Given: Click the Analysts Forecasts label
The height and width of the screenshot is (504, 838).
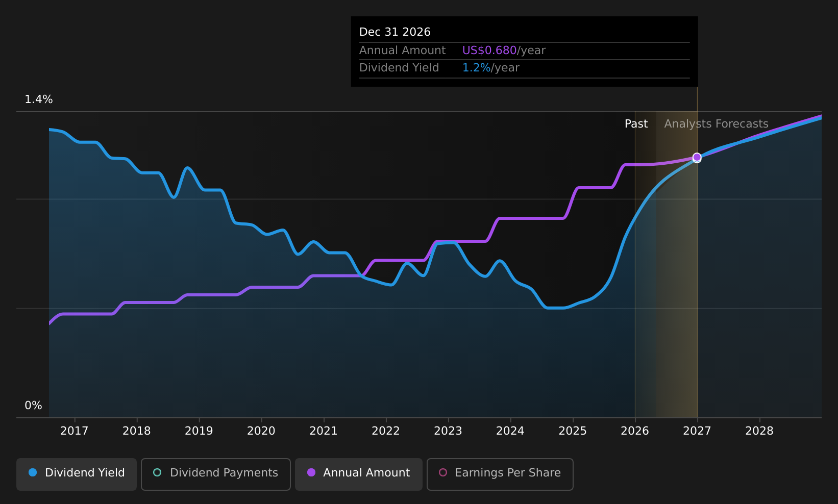Looking at the screenshot, I should 717,124.
